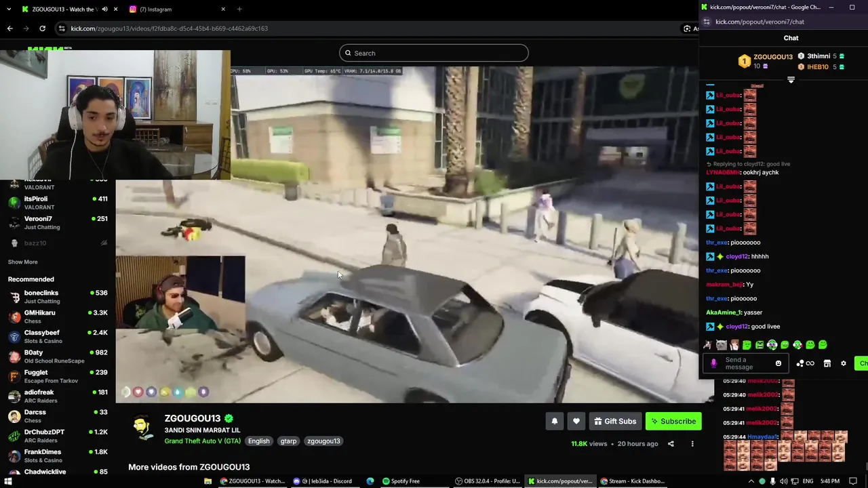Viewport: 868px width, 488px height.
Task: Open the offline bazz10 channel in sidebar
Action: tap(58, 243)
